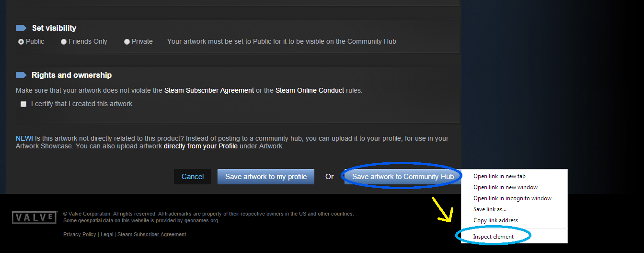
Task: Click Save artwork to Community Hub
Action: (402, 177)
